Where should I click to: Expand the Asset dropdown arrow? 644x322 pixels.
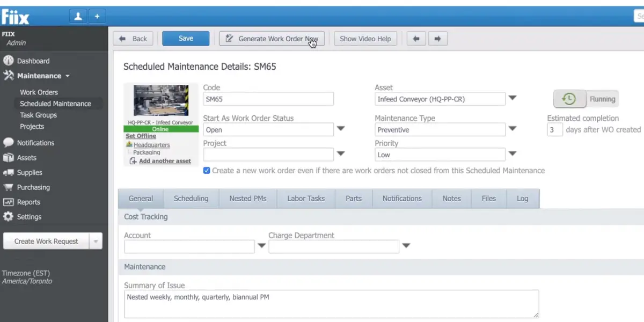click(x=513, y=98)
